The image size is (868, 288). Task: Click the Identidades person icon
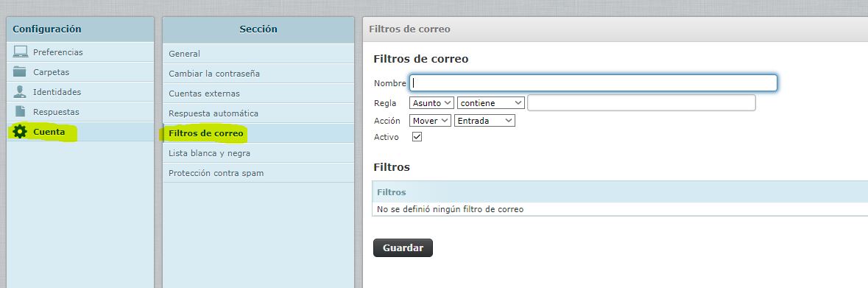point(20,91)
